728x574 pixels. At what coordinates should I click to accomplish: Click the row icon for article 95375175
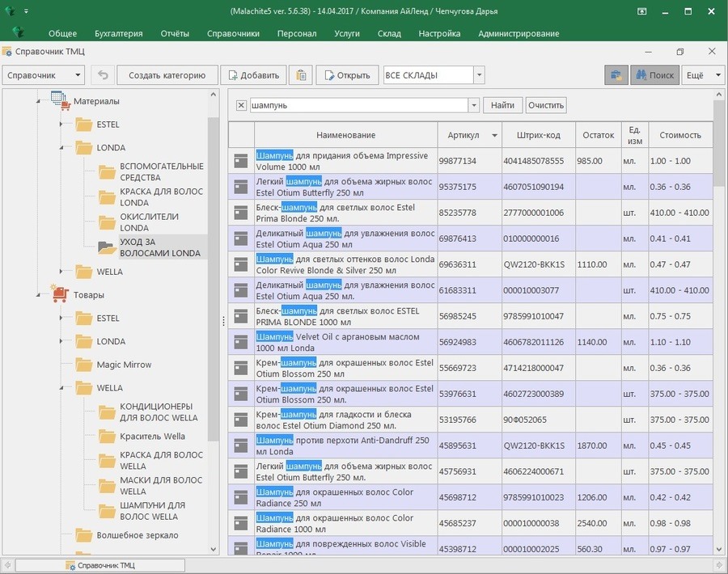click(241, 187)
